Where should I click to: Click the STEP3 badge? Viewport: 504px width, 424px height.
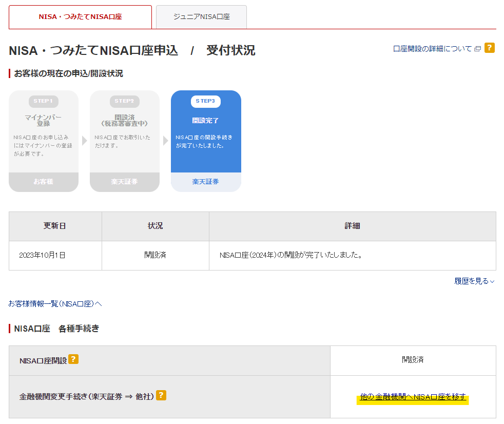(206, 101)
